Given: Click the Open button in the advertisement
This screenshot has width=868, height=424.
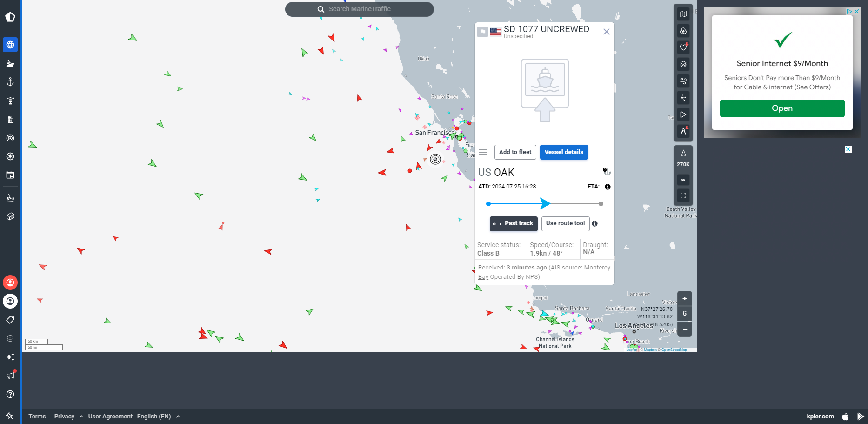Looking at the screenshot, I should (x=782, y=108).
